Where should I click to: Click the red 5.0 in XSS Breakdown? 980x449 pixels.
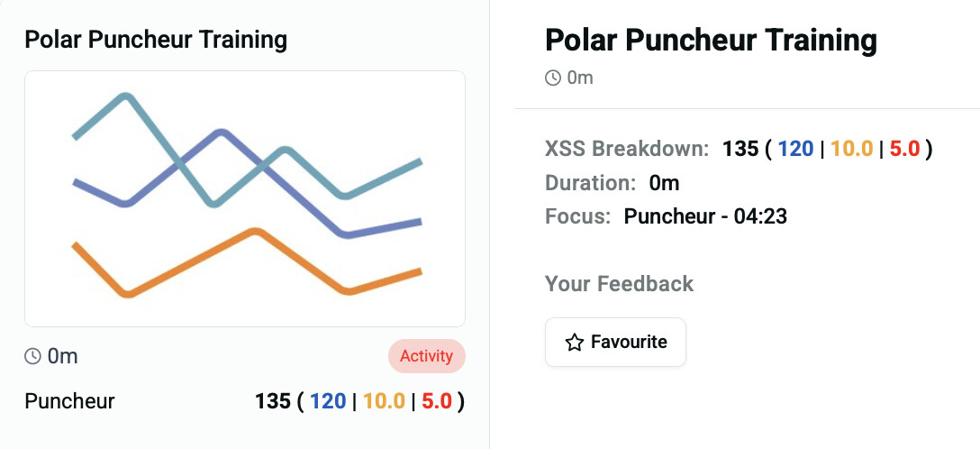[x=904, y=149]
